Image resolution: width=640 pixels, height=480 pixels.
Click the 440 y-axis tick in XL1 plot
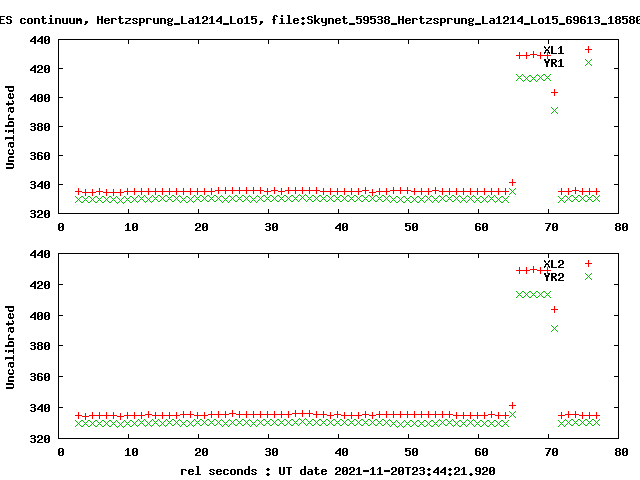coord(40,40)
